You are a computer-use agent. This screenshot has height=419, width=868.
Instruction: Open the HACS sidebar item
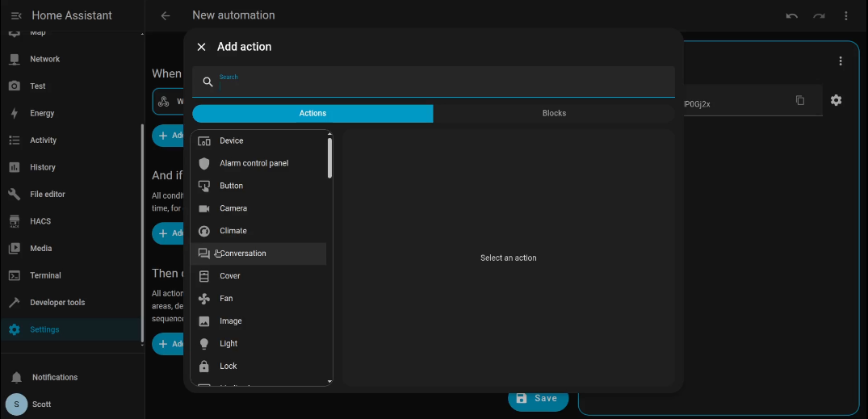click(x=40, y=221)
